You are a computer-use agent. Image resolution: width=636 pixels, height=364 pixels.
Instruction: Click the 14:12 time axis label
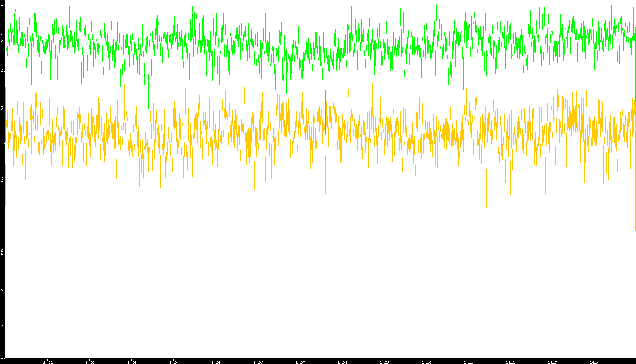click(x=511, y=362)
